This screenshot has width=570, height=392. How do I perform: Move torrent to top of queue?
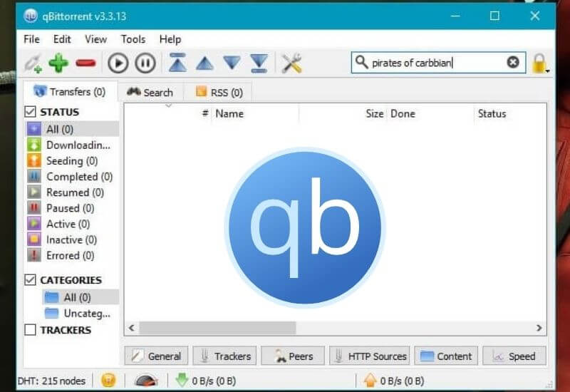pyautogui.click(x=177, y=63)
